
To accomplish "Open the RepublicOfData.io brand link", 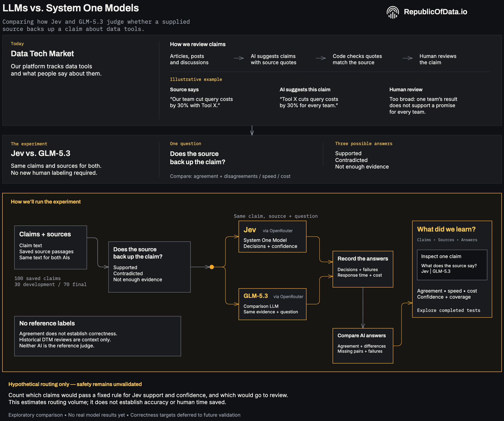I will 435,12.
